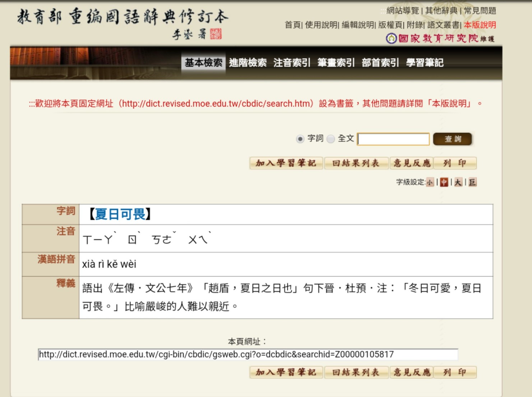
Task: Click upper 列印 button
Action: click(455, 163)
